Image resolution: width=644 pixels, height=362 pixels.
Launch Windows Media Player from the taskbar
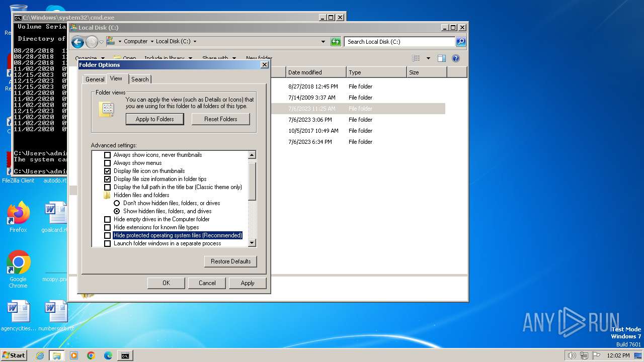tap(74, 355)
